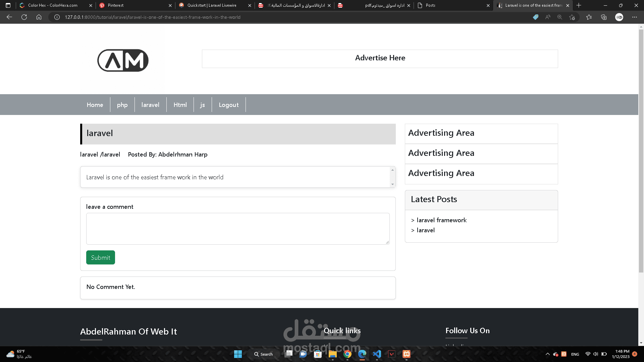Open Visual Studio Code from the taskbar
The image size is (644, 362).
[377, 354]
